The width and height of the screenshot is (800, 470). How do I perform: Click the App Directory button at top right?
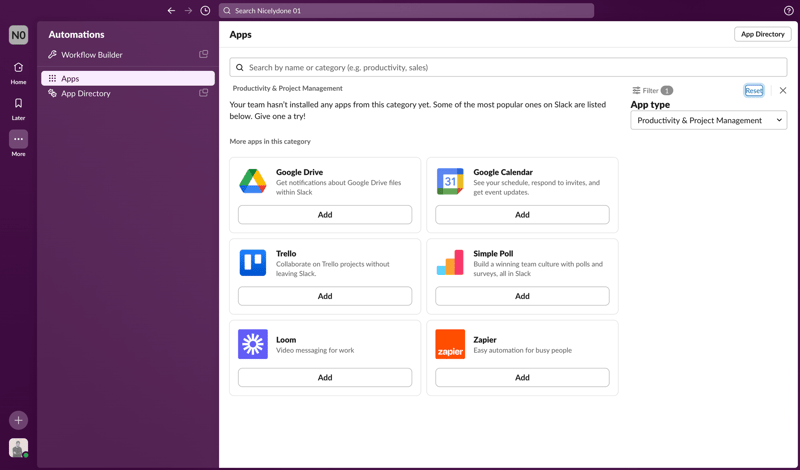click(763, 34)
